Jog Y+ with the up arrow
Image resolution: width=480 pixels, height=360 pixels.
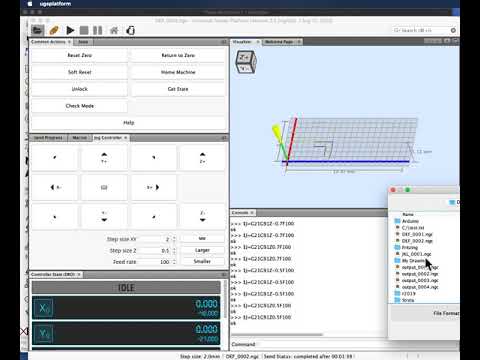click(x=104, y=158)
